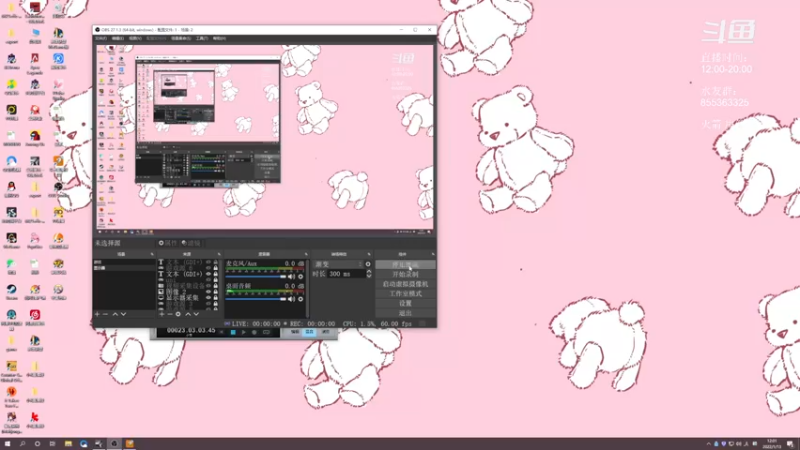Click the 麦克风/Aux volume slider
Viewport: 800px width, 450px height.
tap(256, 277)
